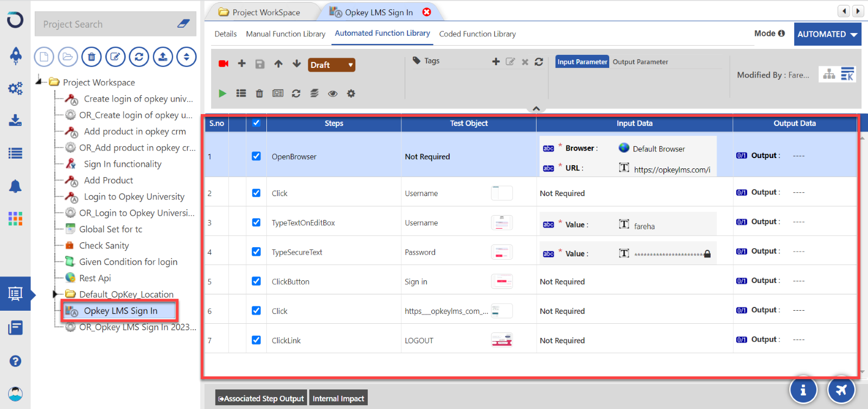Viewport: 868px width, 409px height.
Task: Refresh steps via toolbar refresh icon
Action: (x=296, y=93)
